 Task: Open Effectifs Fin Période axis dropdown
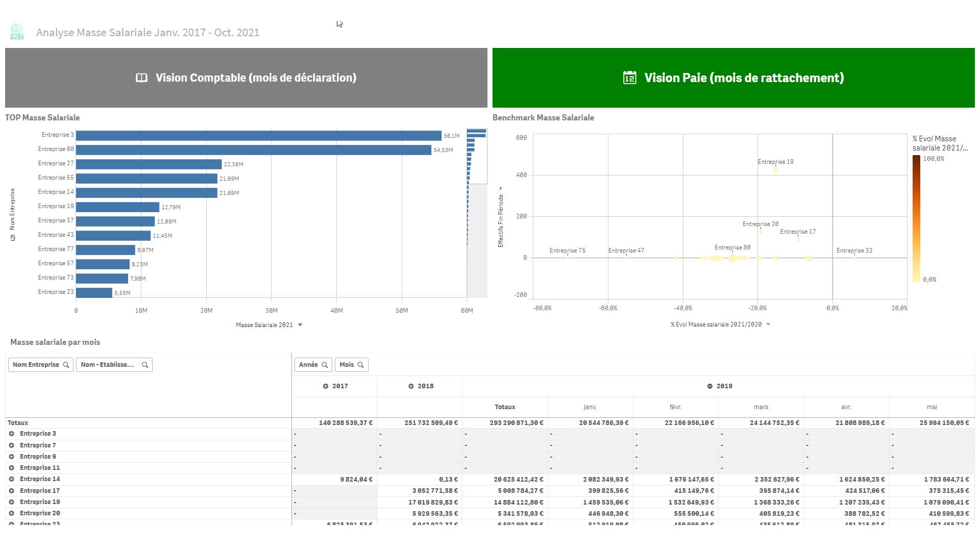(x=501, y=188)
